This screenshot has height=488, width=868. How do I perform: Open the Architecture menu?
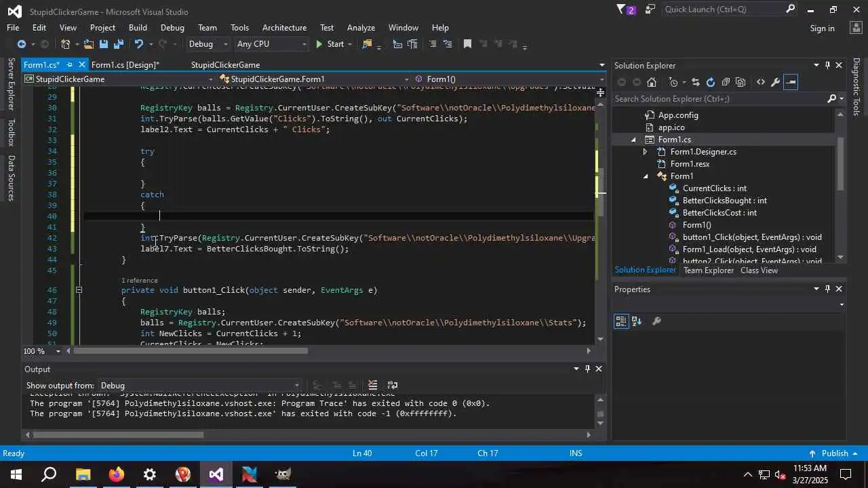pyautogui.click(x=284, y=28)
